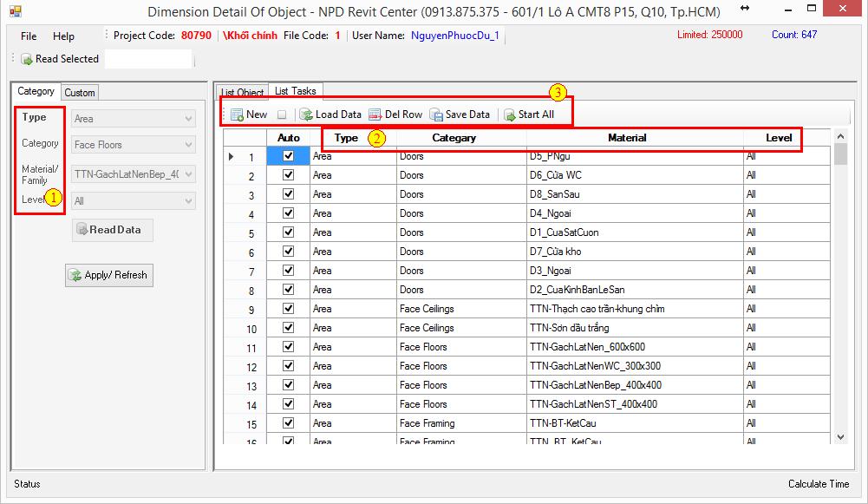Click the Count: 647 label
The height and width of the screenshot is (504, 868).
click(x=794, y=35)
